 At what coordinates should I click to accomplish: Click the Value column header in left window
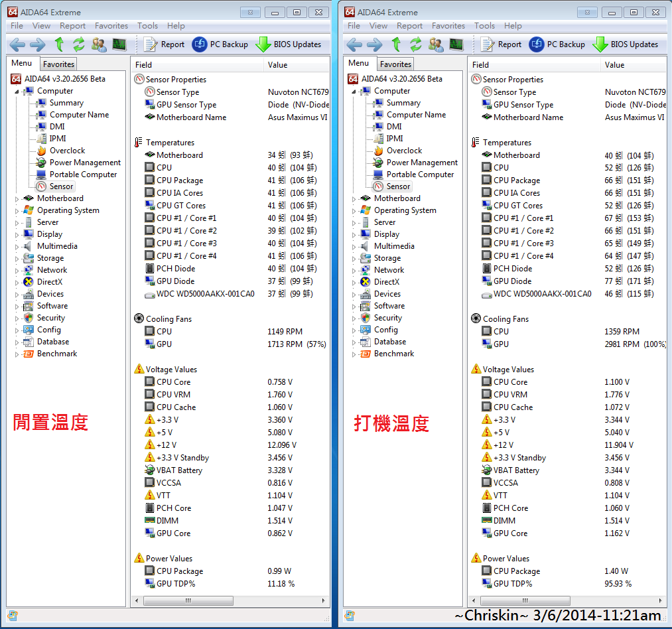[297, 65]
